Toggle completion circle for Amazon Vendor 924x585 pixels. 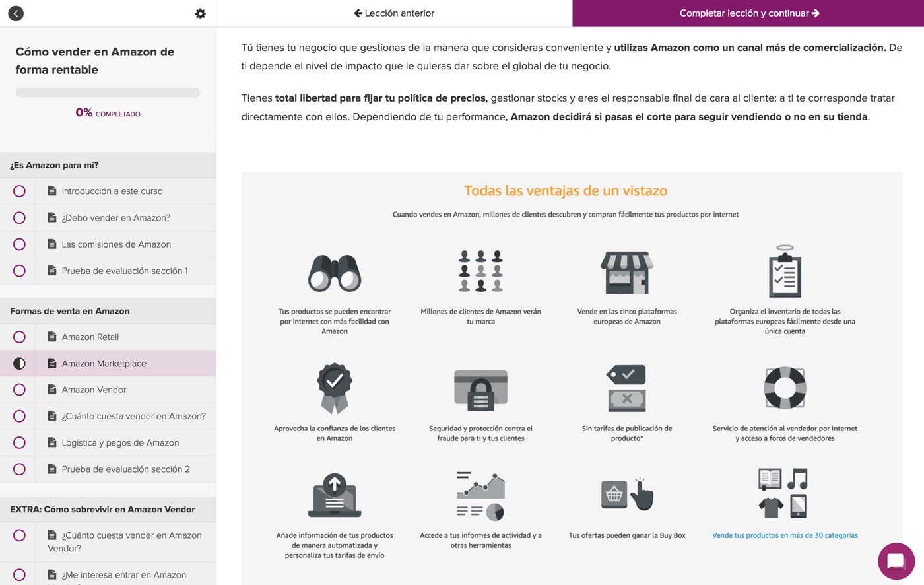click(19, 390)
